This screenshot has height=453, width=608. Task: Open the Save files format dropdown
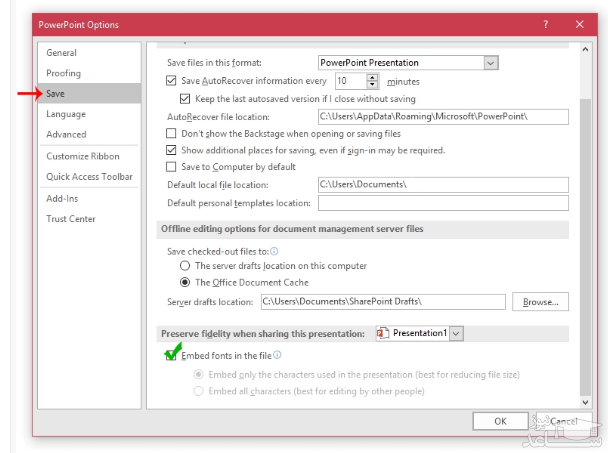[490, 63]
